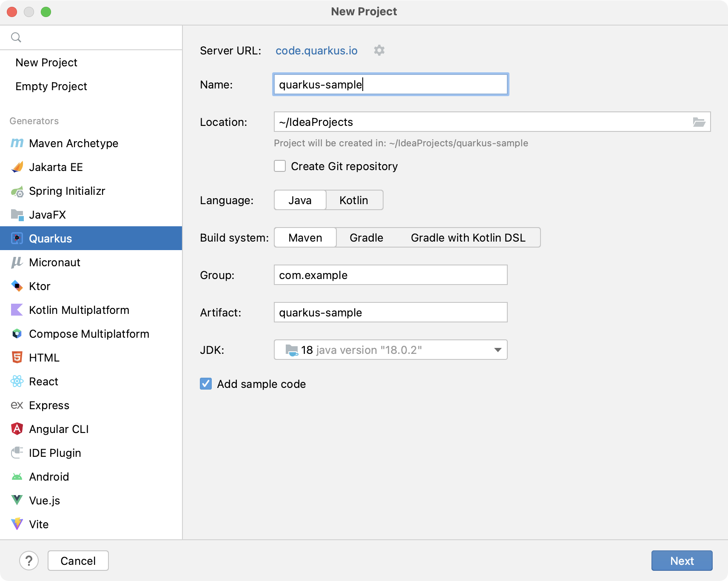Click the project Name input field
The image size is (728, 581).
[x=391, y=84]
